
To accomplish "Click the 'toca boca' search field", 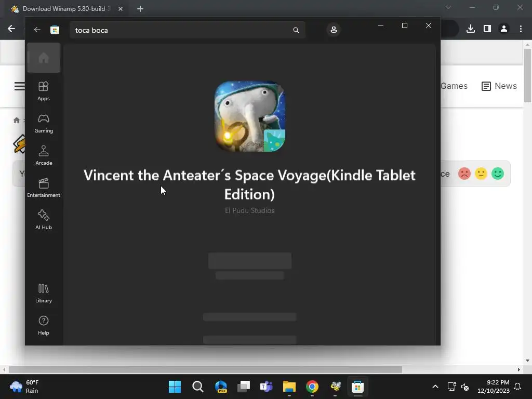I will tap(187, 30).
